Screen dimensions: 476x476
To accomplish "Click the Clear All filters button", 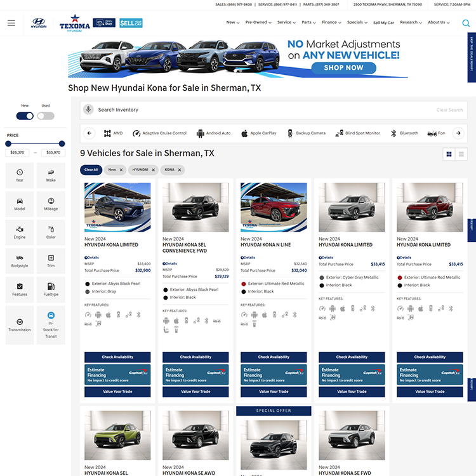I will pyautogui.click(x=91, y=170).
